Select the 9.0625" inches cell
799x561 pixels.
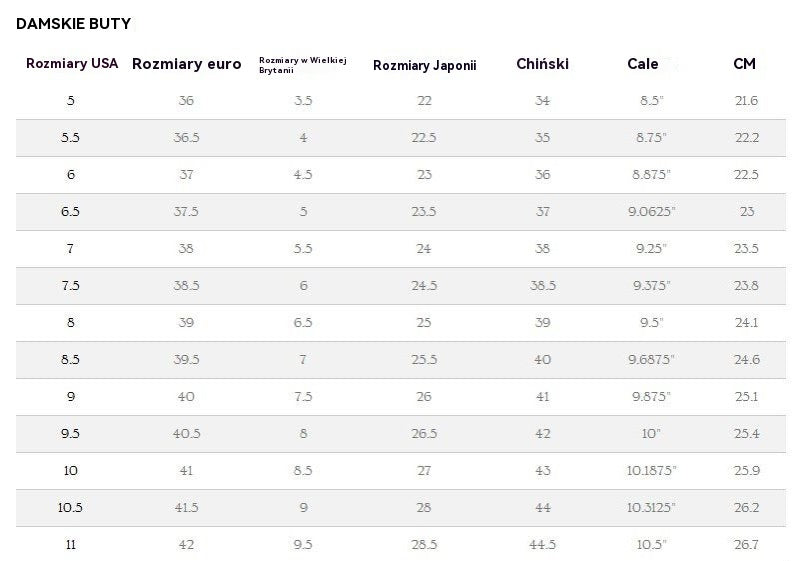pyautogui.click(x=651, y=212)
